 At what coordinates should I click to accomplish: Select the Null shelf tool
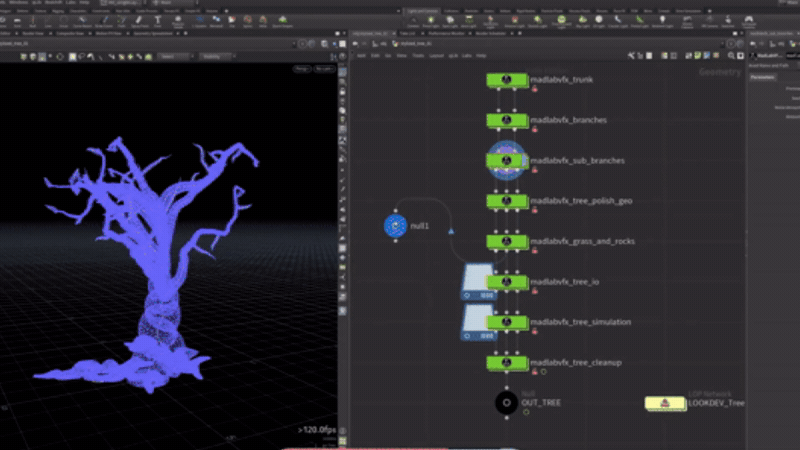(33, 22)
